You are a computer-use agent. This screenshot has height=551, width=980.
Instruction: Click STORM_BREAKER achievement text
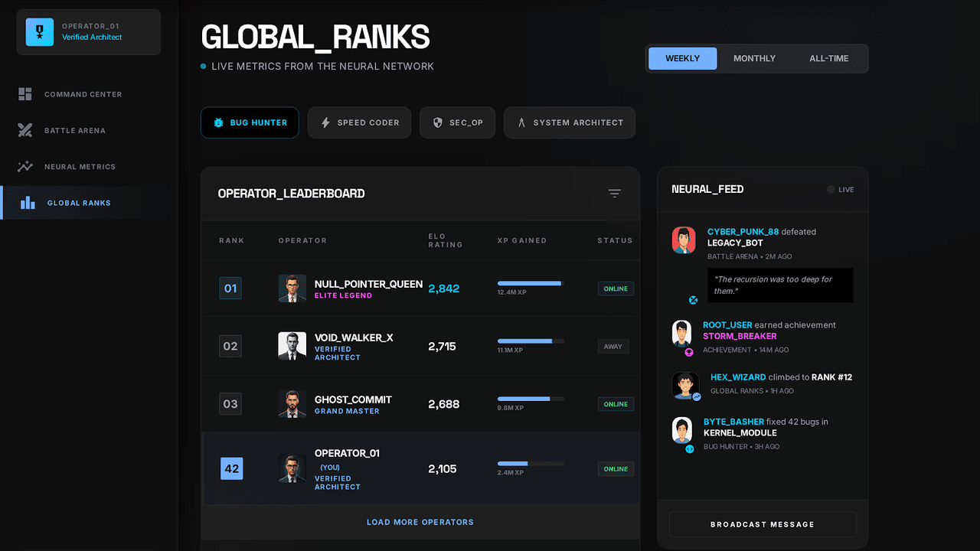740,336
